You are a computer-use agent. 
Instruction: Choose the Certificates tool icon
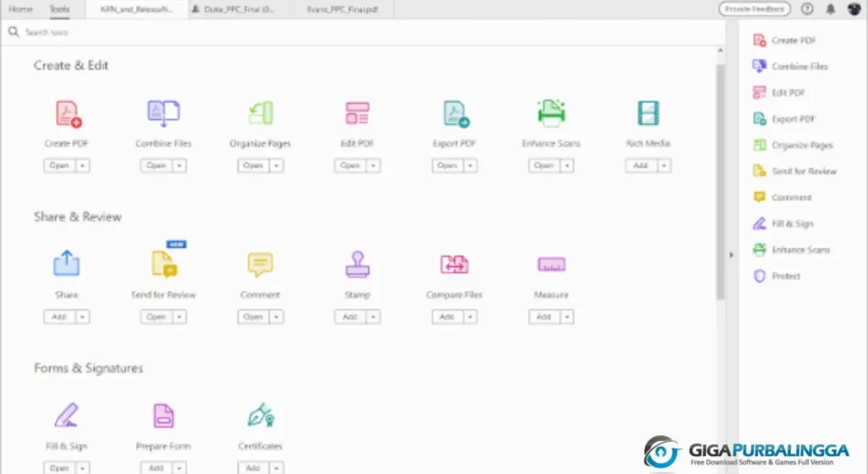(x=261, y=415)
